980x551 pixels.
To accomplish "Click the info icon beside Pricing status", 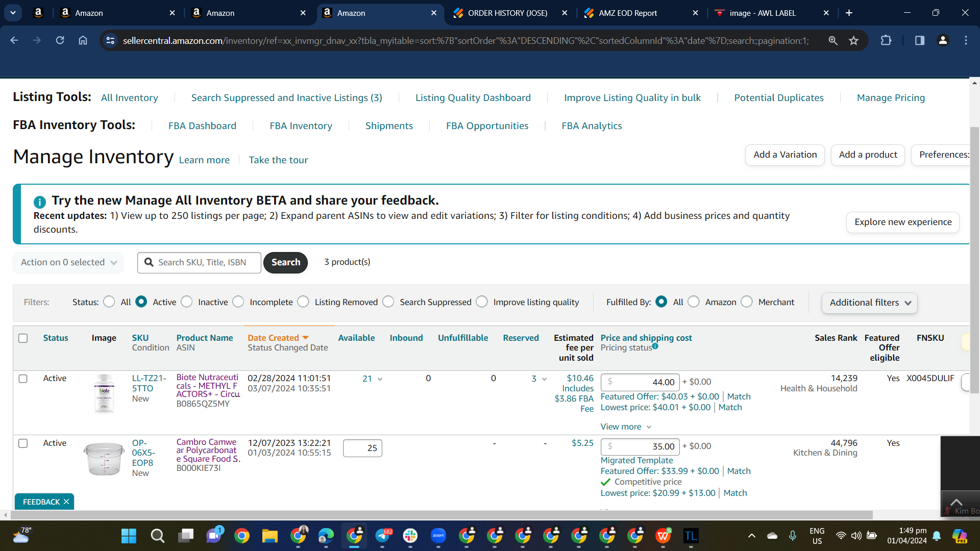I will point(655,346).
